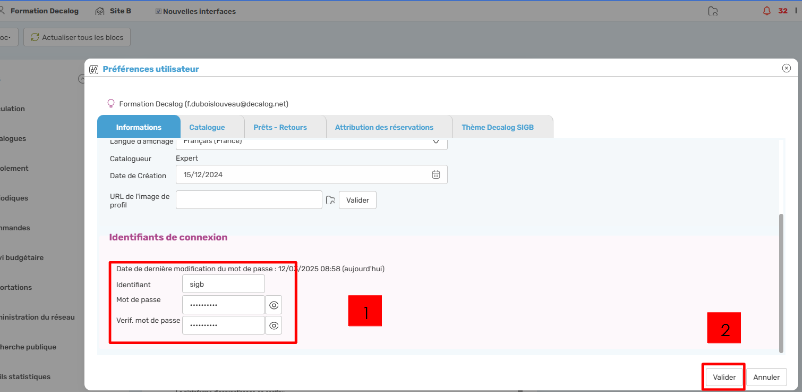Switch to the Informations tab
Screen dimensions: 802x392
(x=139, y=127)
